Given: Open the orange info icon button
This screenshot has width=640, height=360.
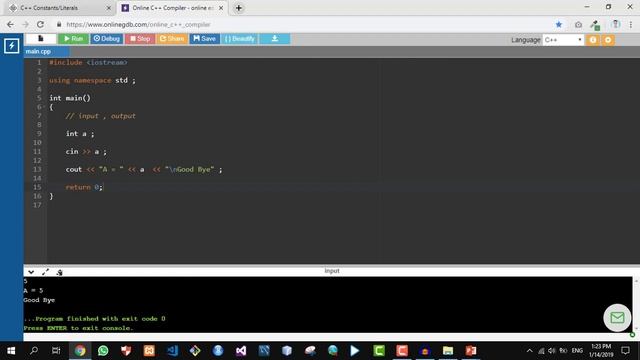Looking at the screenshot, I should (x=593, y=40).
